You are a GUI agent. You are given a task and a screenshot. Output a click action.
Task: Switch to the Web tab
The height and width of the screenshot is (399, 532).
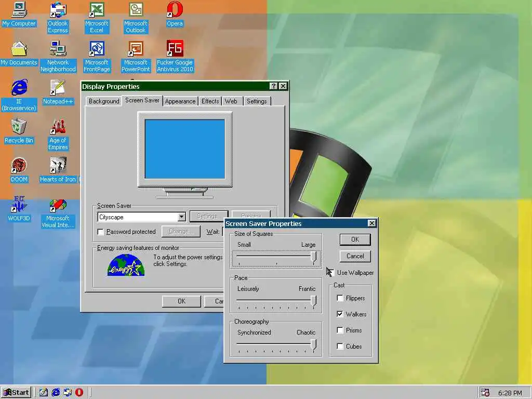231,101
